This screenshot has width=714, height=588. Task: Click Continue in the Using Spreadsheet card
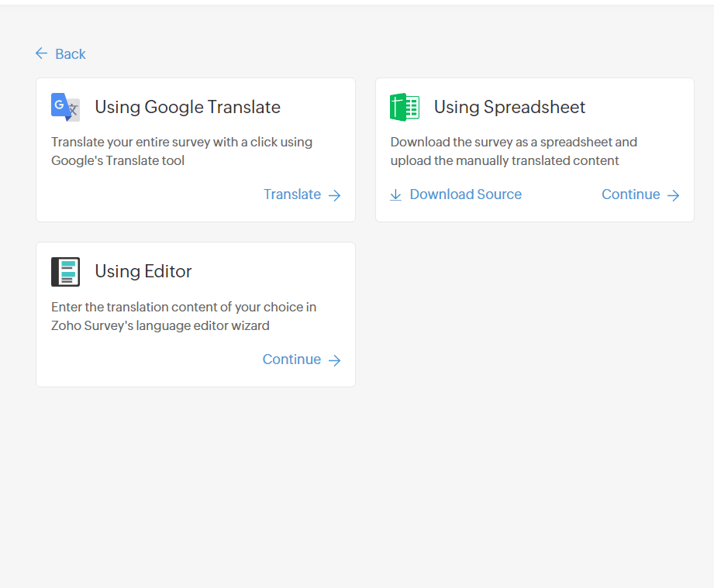(631, 194)
